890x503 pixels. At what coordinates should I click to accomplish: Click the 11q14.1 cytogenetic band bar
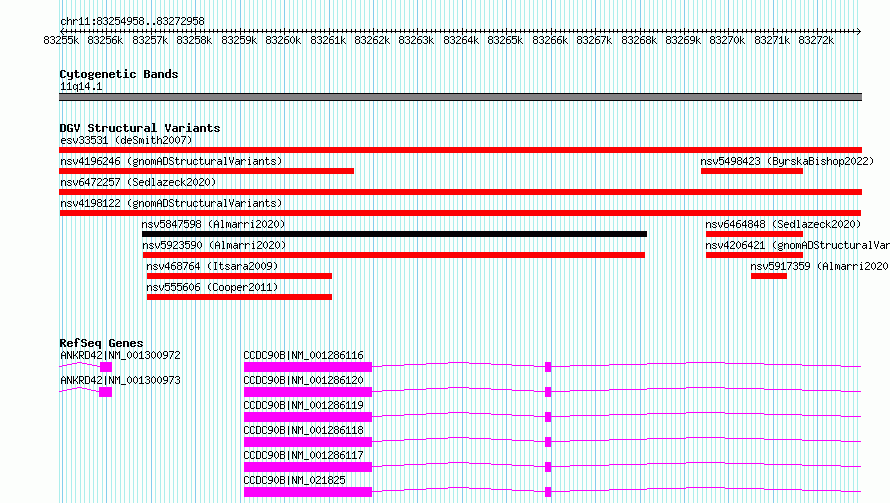pyautogui.click(x=460, y=97)
